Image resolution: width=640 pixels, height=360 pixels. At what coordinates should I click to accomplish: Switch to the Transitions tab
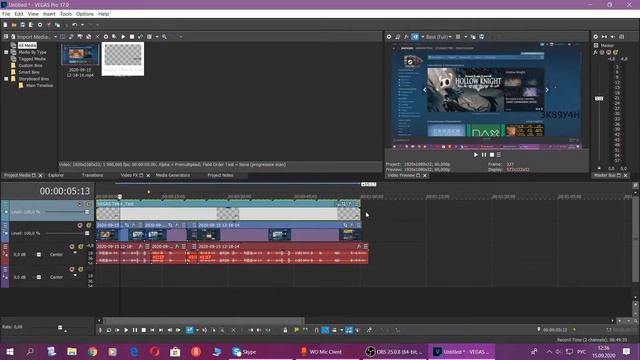[x=92, y=175]
